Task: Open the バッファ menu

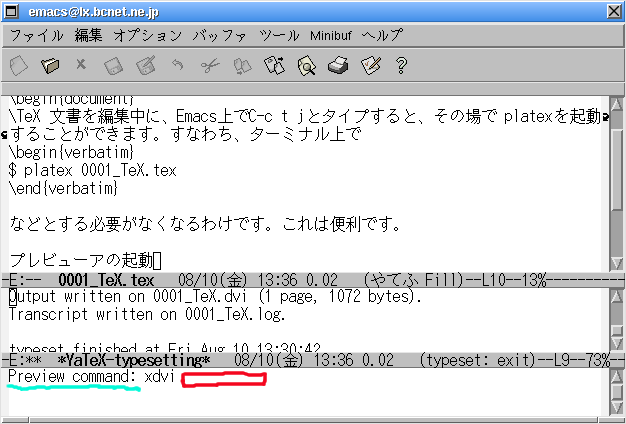Action: coord(220,36)
